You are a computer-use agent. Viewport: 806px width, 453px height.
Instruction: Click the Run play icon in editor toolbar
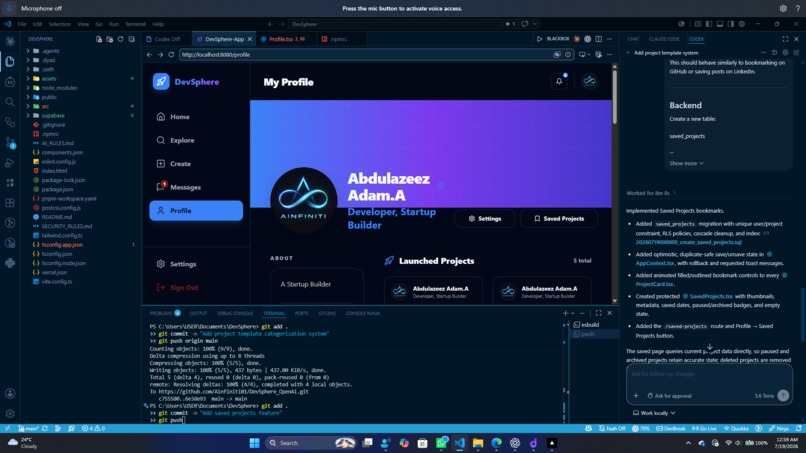539,39
